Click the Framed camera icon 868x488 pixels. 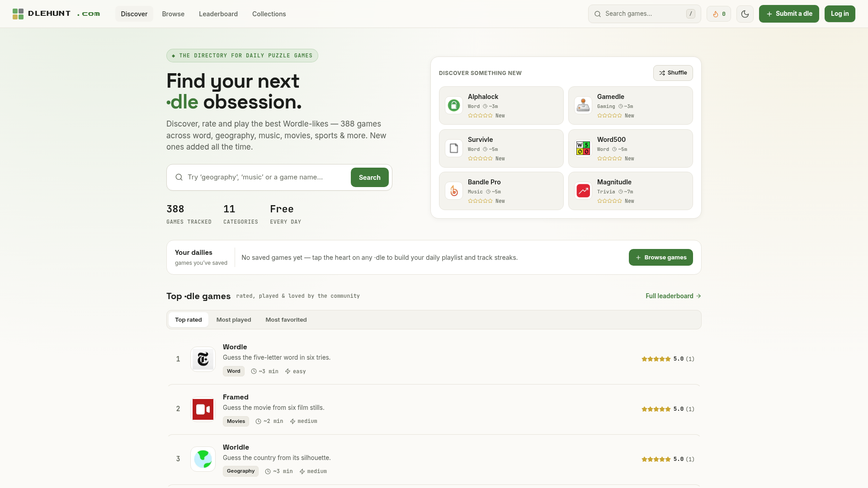pyautogui.click(x=203, y=409)
